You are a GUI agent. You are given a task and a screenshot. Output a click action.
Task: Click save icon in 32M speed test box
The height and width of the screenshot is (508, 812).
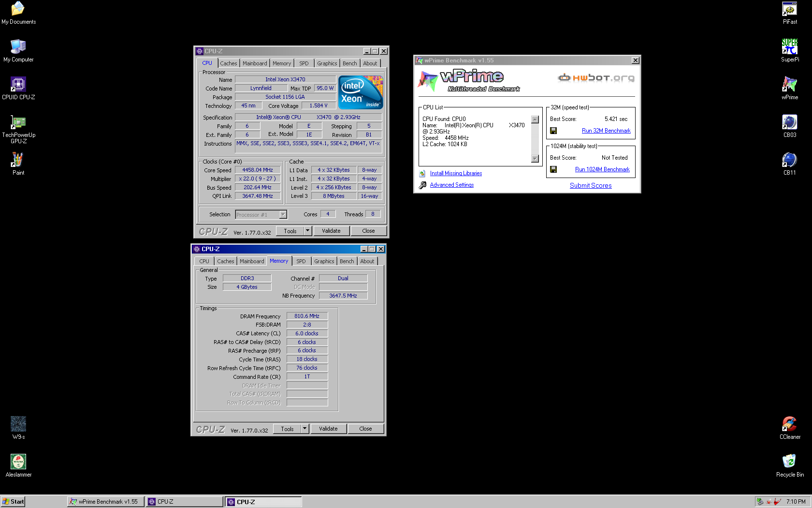point(553,131)
